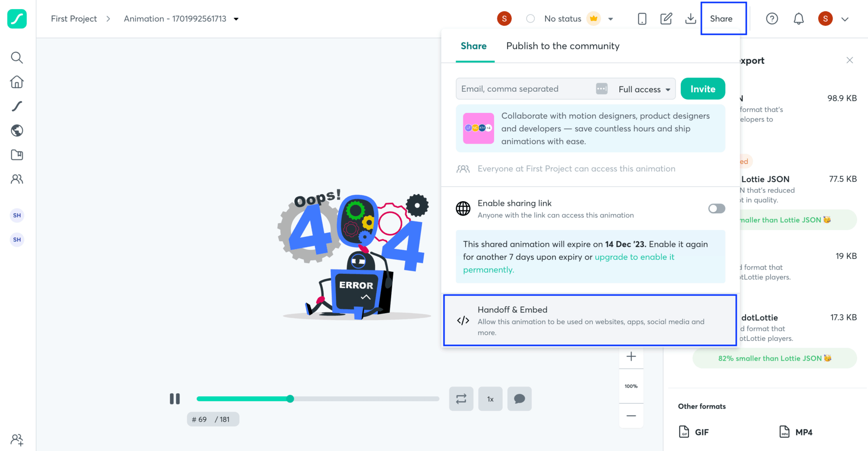Open the animation title dropdown arrow
The image size is (868, 451).
(x=236, y=19)
